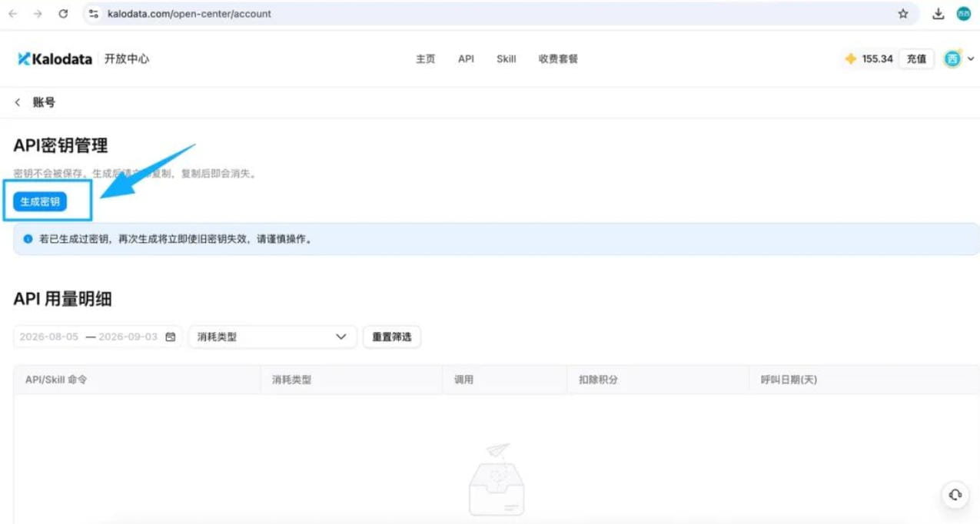This screenshot has height=524, width=980.
Task: Click the browser address bar URL
Action: pos(189,14)
